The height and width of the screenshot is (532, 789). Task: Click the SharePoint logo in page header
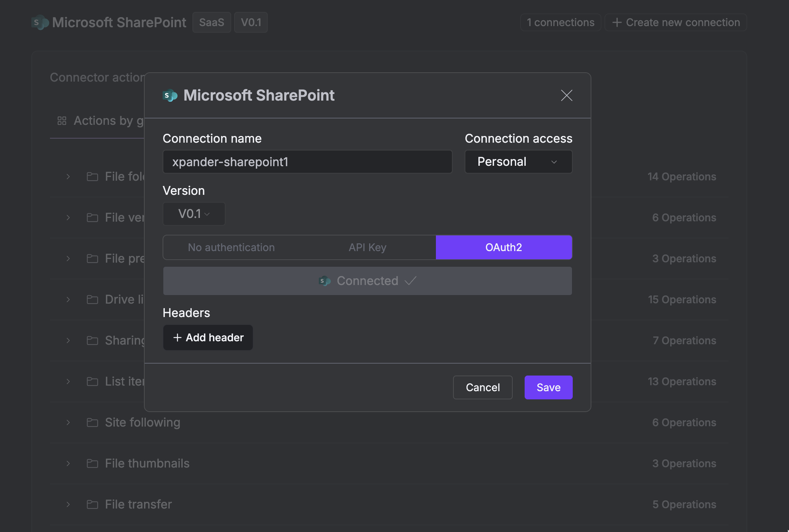coord(40,22)
